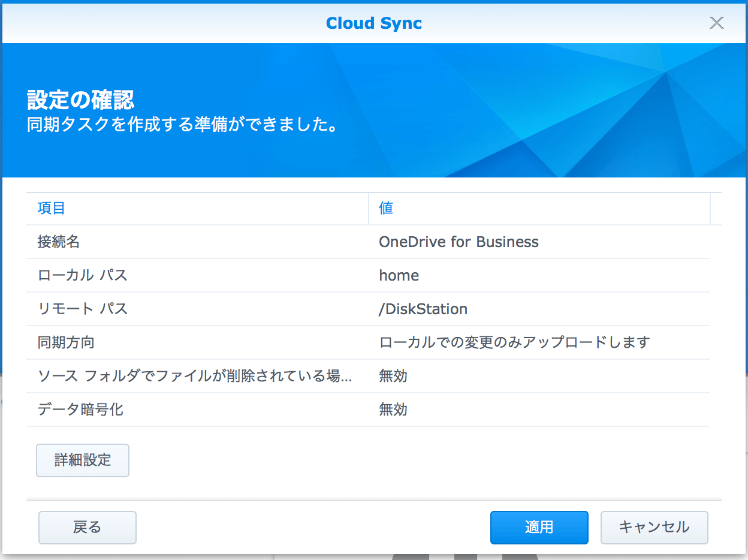The height and width of the screenshot is (560, 748).
Task: Click the 値 column header
Action: (x=386, y=208)
